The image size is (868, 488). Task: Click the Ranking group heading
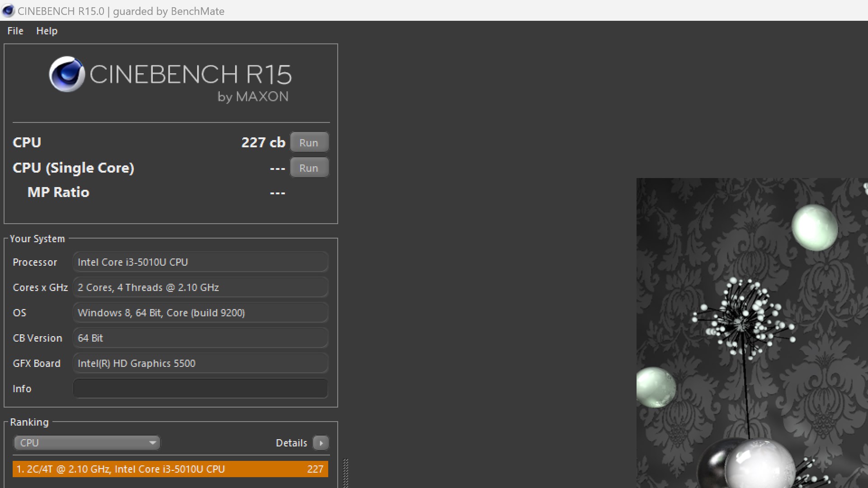[x=29, y=422]
